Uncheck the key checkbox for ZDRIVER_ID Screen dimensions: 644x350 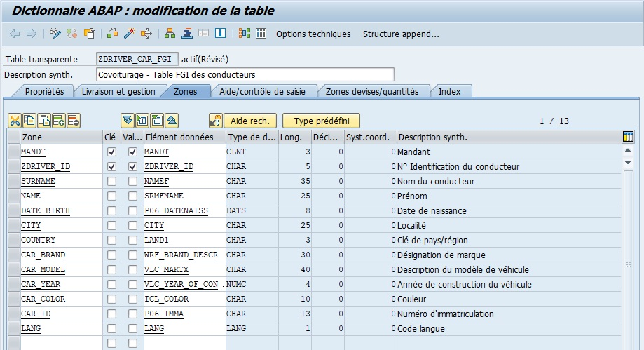pos(111,167)
